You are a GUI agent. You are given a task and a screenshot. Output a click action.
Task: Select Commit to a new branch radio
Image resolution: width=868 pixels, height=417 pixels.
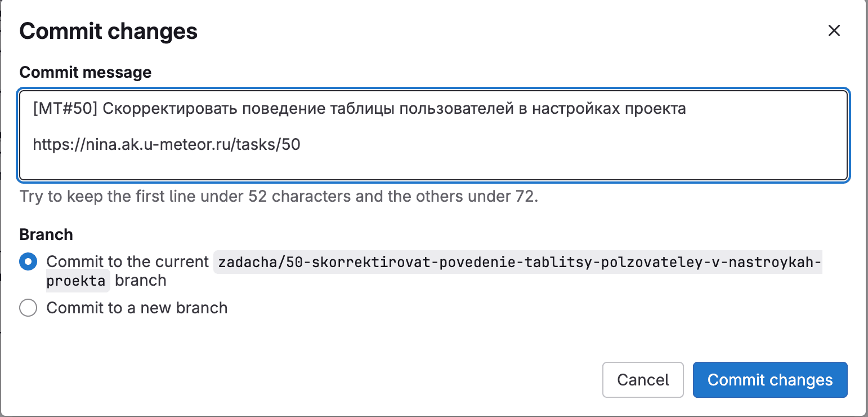point(28,308)
